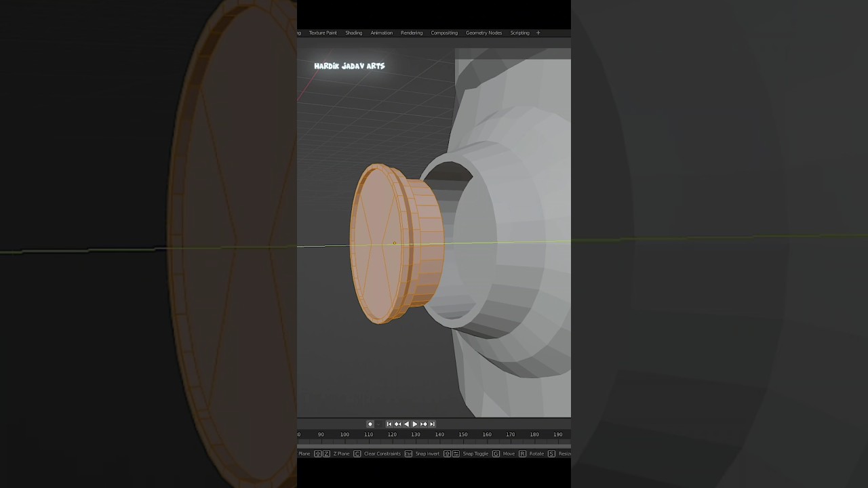Click frame 150 on the timeline ruler
868x488 pixels.
(x=463, y=434)
